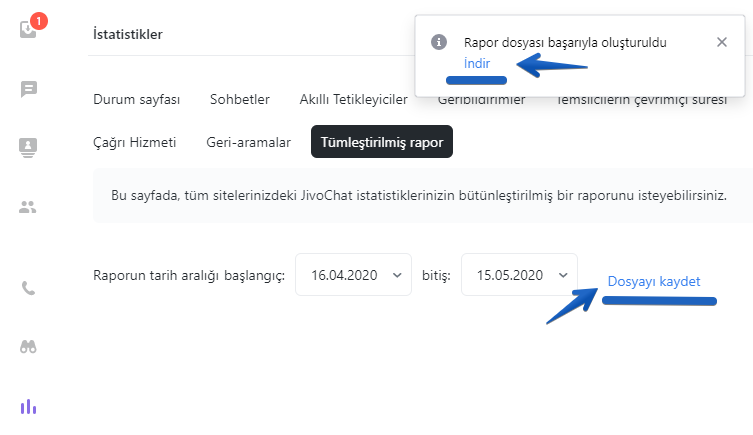Open the visitors monitor icon in sidebar
Viewport: 753px width, 435px height.
pyautogui.click(x=28, y=147)
